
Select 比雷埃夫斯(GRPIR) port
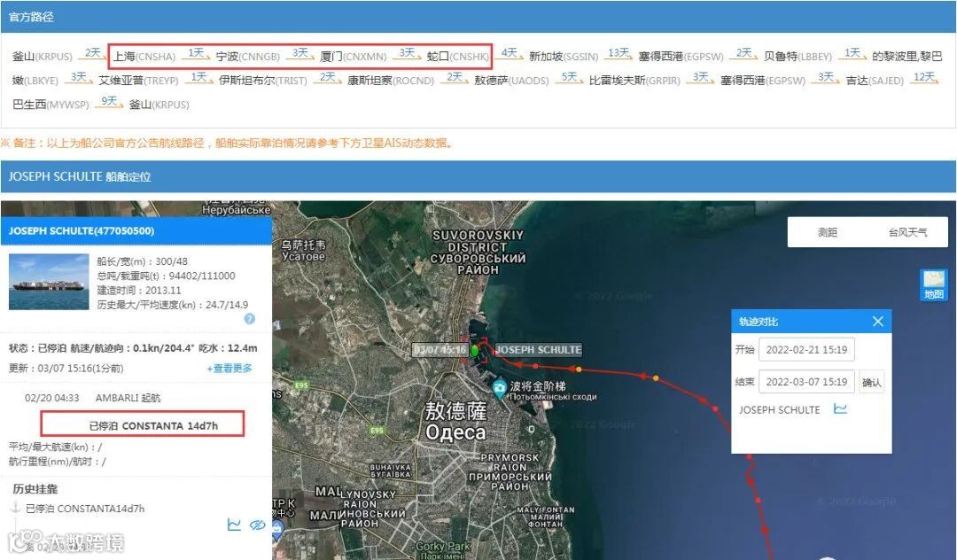(634, 80)
